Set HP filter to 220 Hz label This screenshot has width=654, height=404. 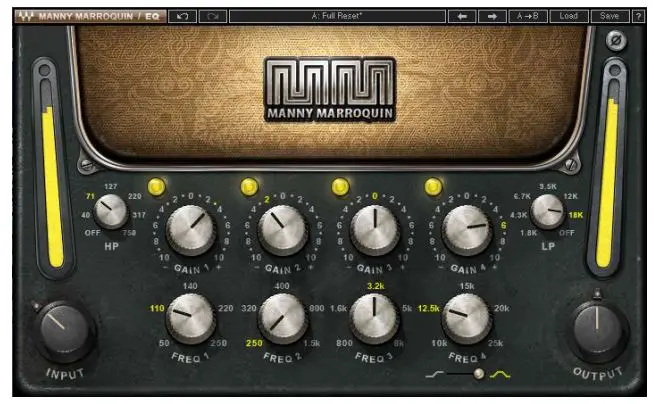coord(135,196)
